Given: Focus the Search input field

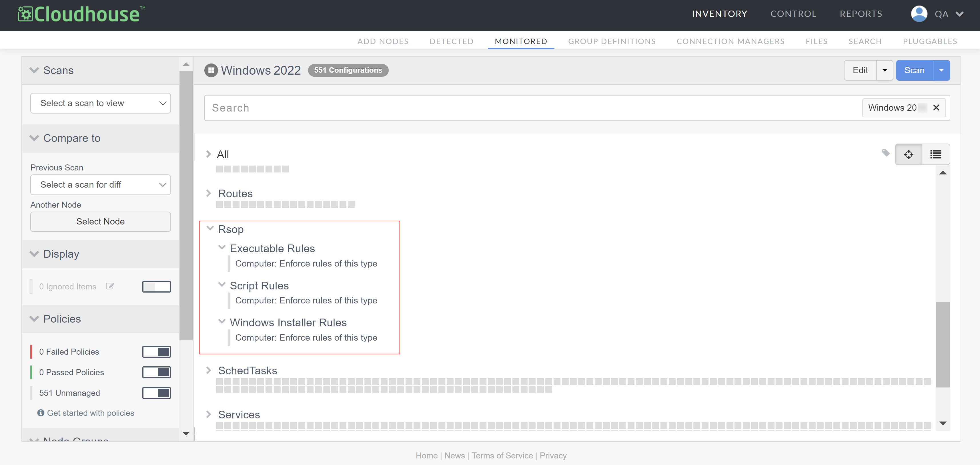Looking at the screenshot, I should [x=533, y=108].
